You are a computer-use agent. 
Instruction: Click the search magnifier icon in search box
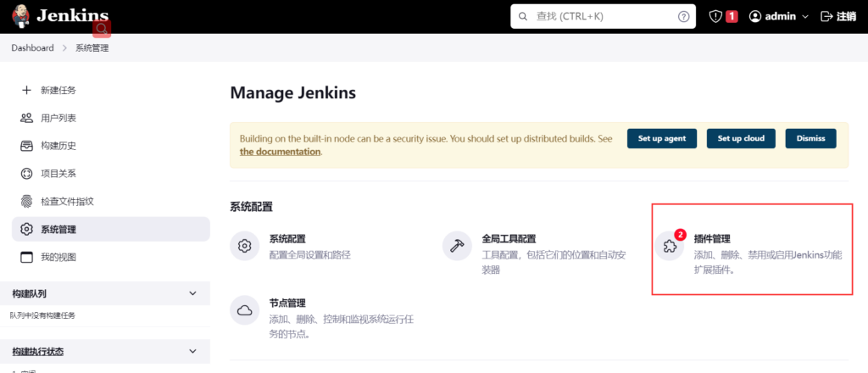coord(522,17)
